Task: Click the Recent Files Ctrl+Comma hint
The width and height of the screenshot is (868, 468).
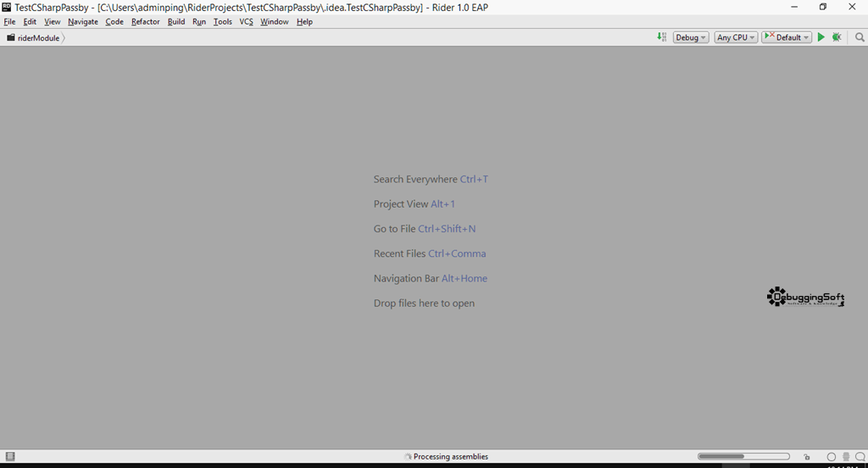Action: (430, 253)
